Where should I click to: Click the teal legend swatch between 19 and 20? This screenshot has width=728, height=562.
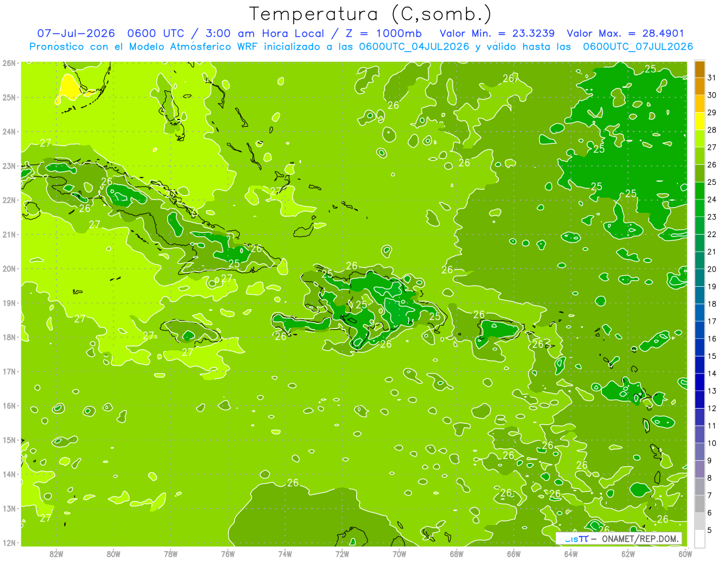(x=699, y=278)
